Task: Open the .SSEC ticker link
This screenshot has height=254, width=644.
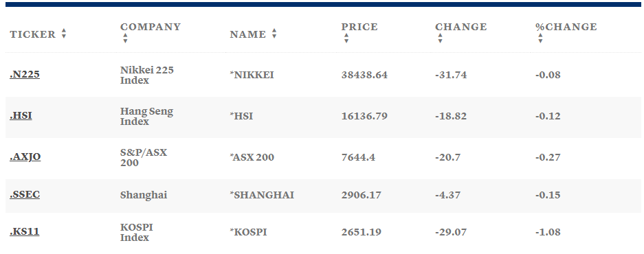Action: point(25,194)
